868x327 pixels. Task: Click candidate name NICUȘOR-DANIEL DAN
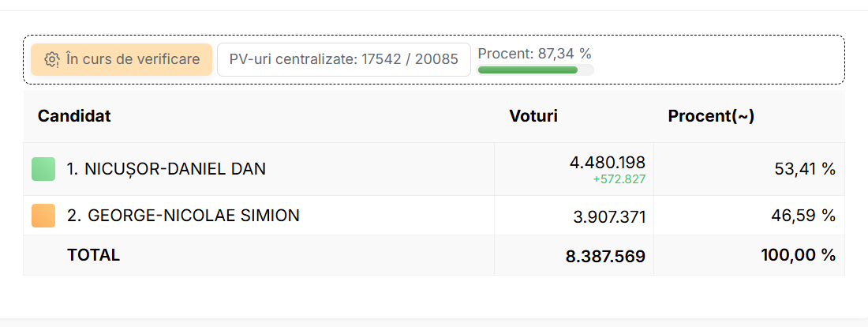click(x=166, y=169)
